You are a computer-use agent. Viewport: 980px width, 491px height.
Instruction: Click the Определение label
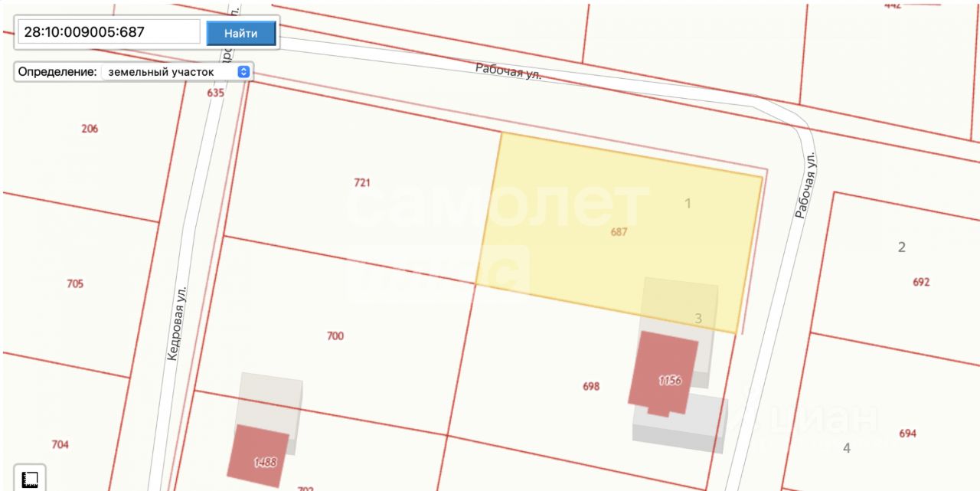tap(57, 71)
